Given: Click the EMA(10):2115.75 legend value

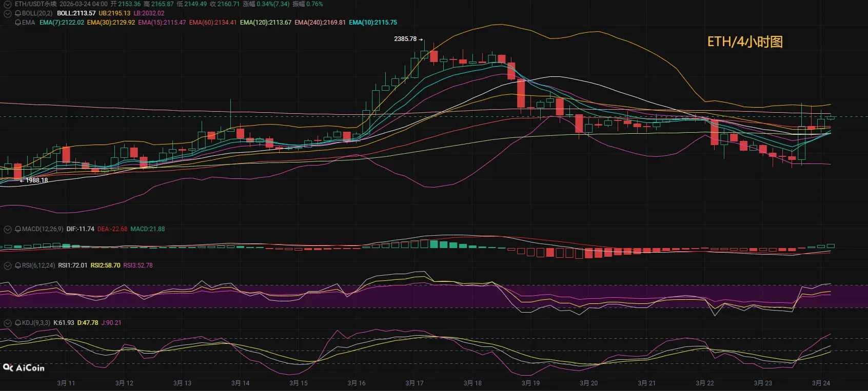Looking at the screenshot, I should click(373, 23).
